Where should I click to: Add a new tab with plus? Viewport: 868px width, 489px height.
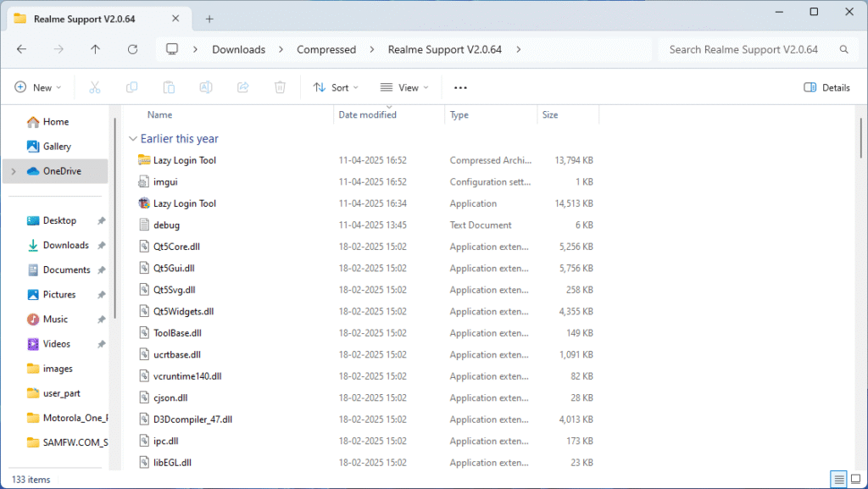(x=209, y=19)
